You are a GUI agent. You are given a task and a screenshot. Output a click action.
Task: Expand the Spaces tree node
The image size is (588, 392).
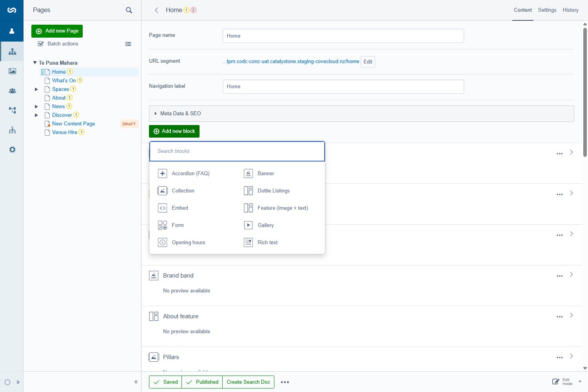pos(36,89)
